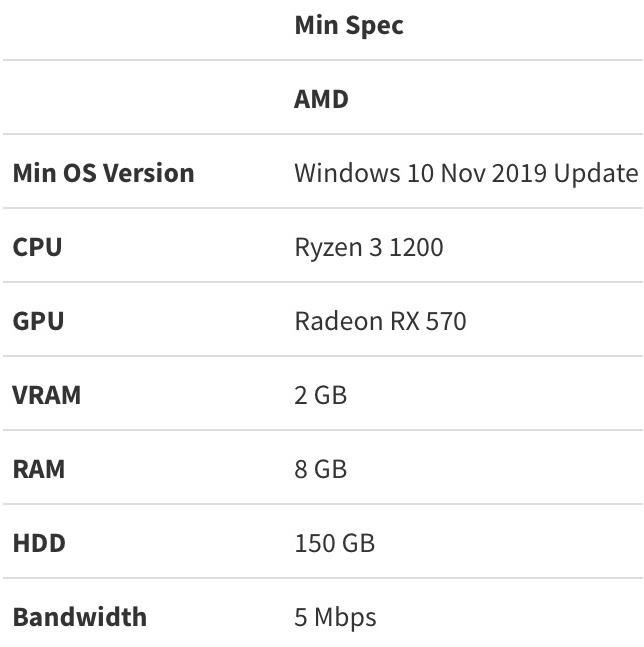Select the 'Bandwidth' row label
The height and width of the screenshot is (647, 644).
[x=79, y=617]
